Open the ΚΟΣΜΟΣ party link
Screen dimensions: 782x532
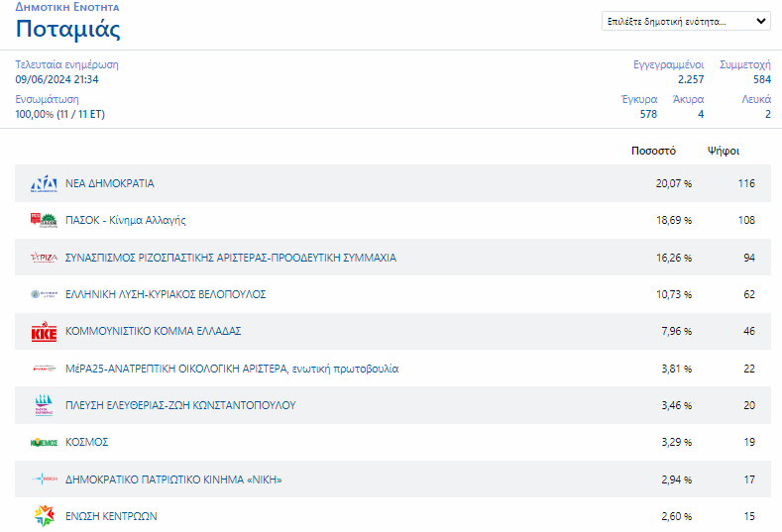[87, 442]
